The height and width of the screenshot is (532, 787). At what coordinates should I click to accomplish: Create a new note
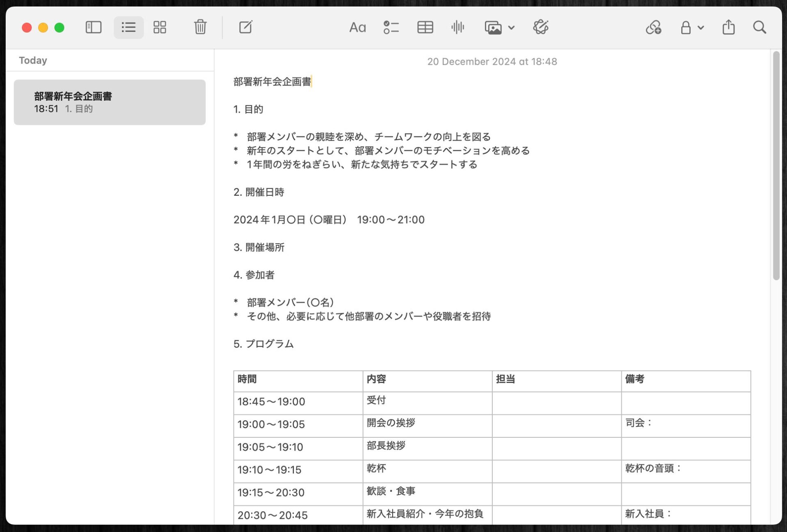[x=246, y=27]
